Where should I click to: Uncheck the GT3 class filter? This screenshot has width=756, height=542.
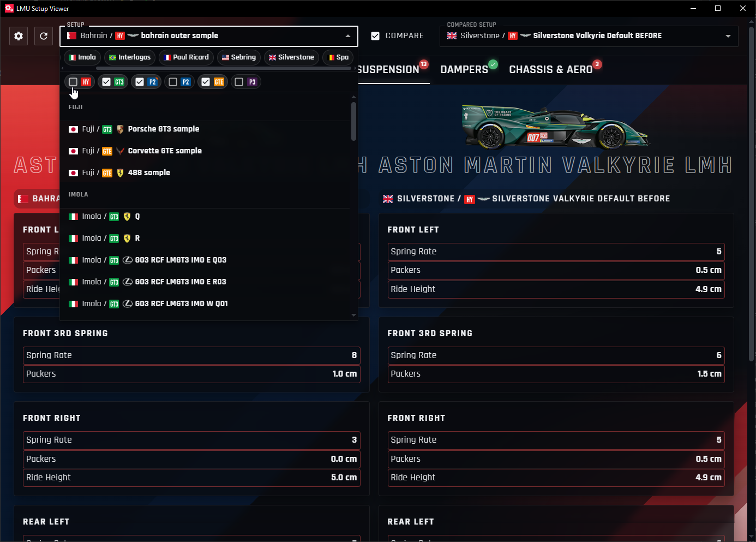[105, 81]
